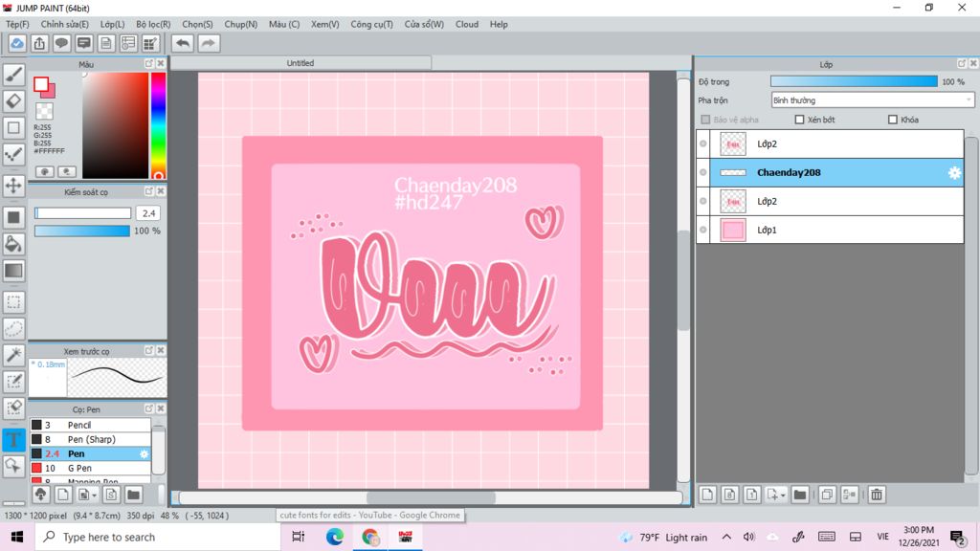Viewport: 980px width, 551px height.
Task: Click the transparent color swatch
Action: pyautogui.click(x=44, y=111)
